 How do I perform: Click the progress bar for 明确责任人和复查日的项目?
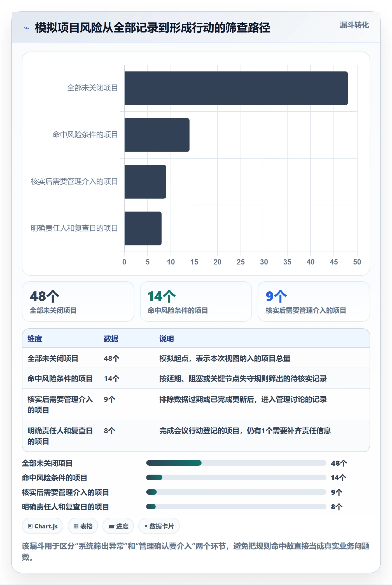point(236,507)
